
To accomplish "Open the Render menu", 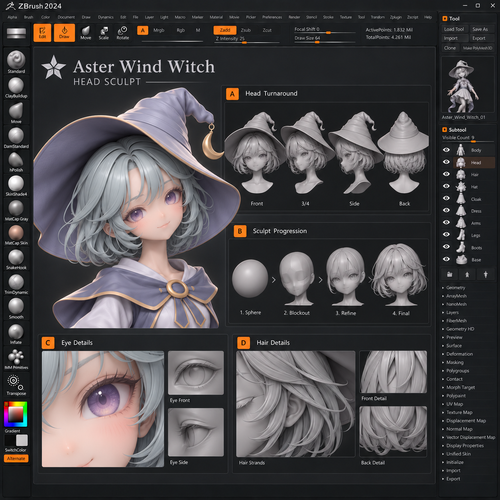I will point(294,17).
